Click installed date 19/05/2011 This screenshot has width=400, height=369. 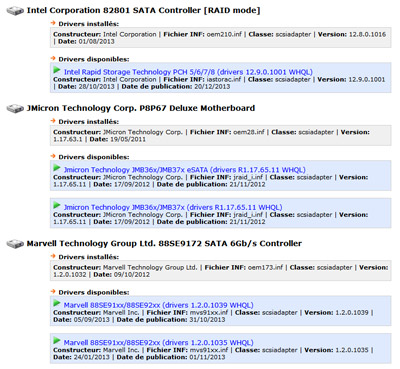coord(128,139)
